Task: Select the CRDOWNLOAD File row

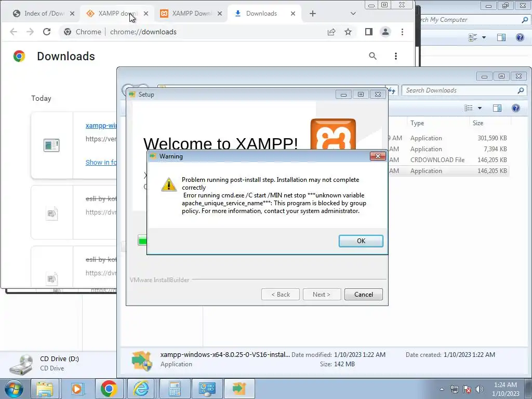Action: point(448,160)
